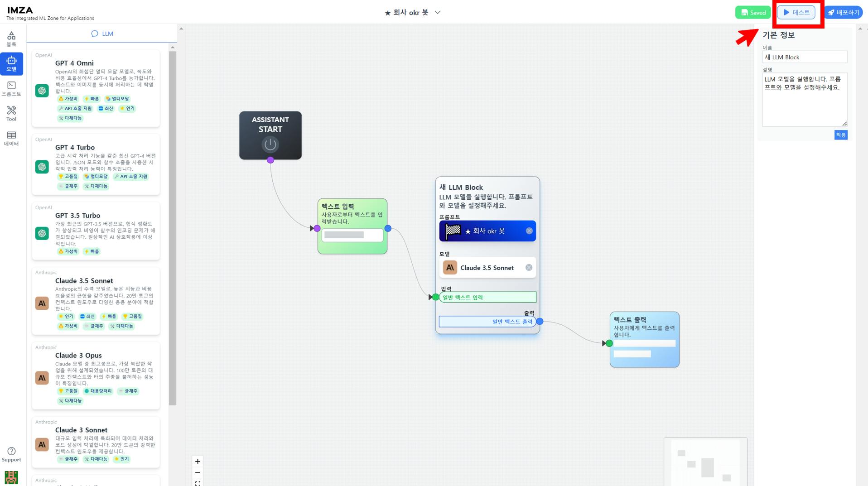Zoom in the canvas with plus button
Viewport: 868px width, 486px height.
198,461
